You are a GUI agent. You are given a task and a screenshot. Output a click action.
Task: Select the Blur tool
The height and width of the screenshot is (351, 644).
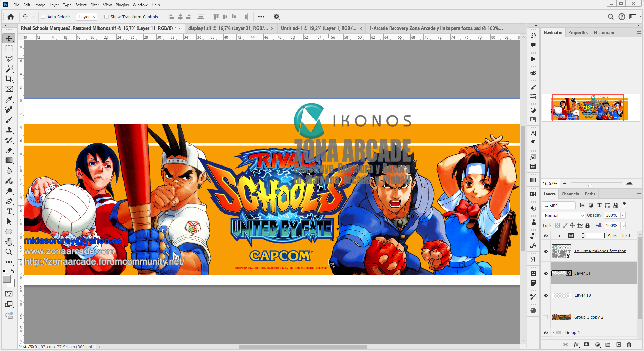(x=9, y=171)
